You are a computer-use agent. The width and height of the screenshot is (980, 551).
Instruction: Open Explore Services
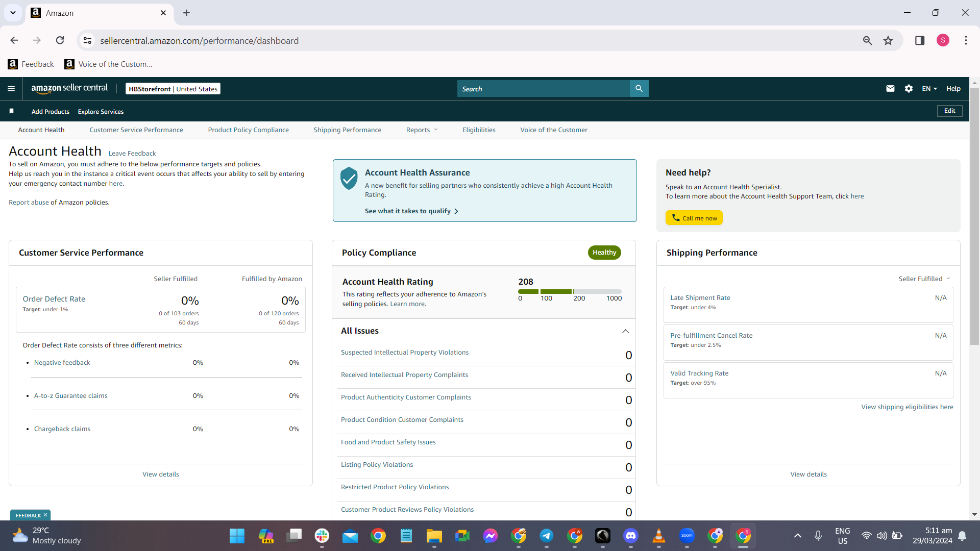[x=101, y=112]
